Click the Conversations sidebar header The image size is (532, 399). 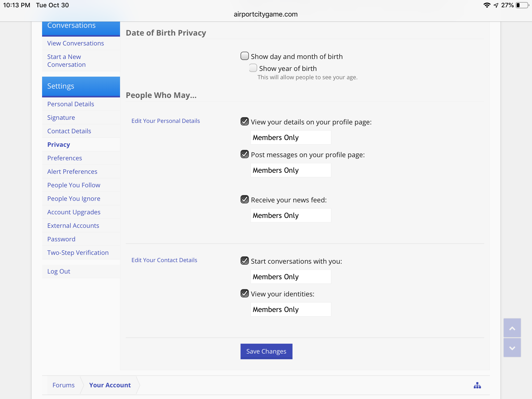coord(81,29)
